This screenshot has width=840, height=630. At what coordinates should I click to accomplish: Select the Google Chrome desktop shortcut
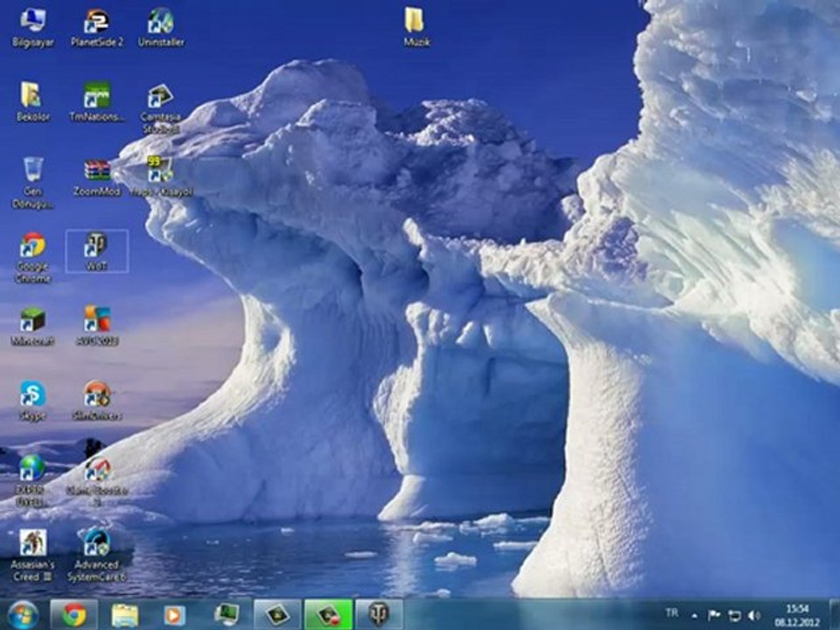(32, 258)
